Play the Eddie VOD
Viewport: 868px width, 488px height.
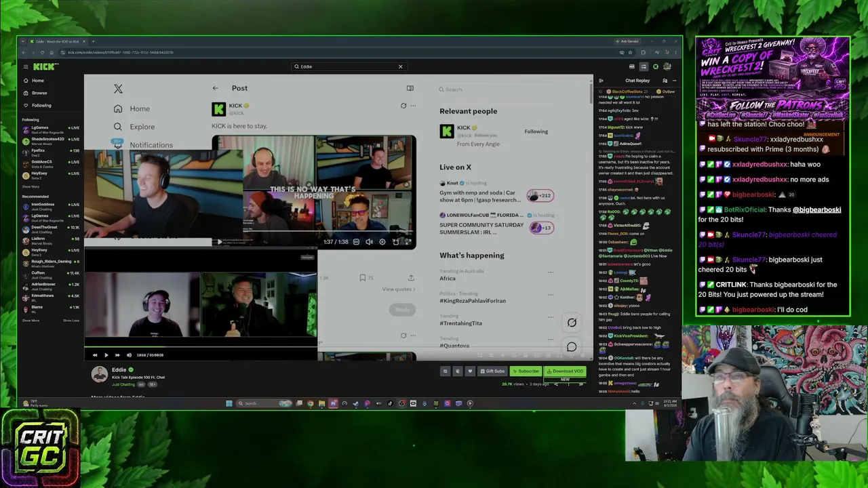(106, 354)
